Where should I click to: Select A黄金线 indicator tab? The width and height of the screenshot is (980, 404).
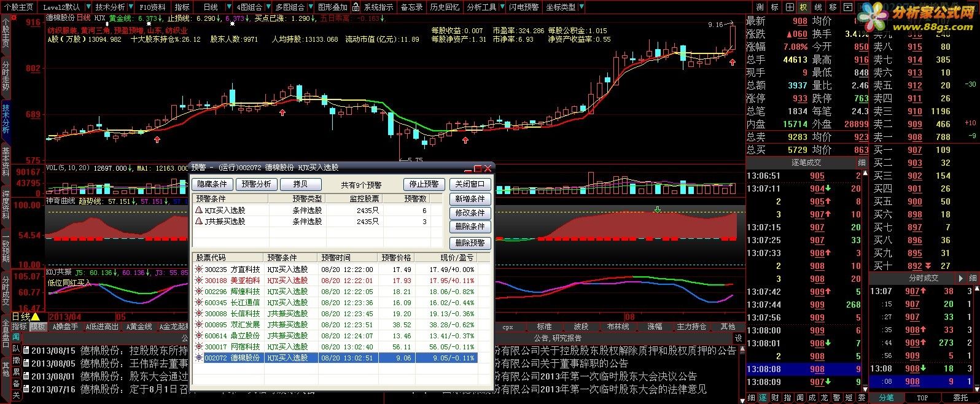pyautogui.click(x=139, y=327)
